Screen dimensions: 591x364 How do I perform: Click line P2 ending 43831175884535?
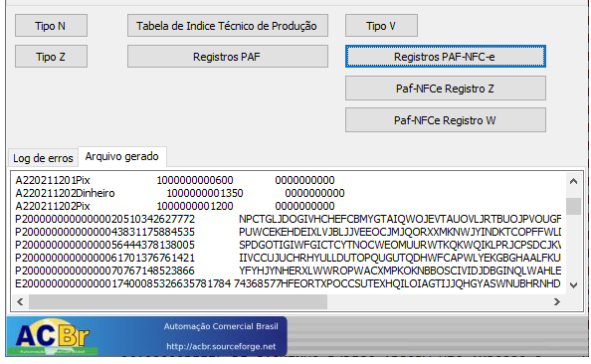coord(289,232)
